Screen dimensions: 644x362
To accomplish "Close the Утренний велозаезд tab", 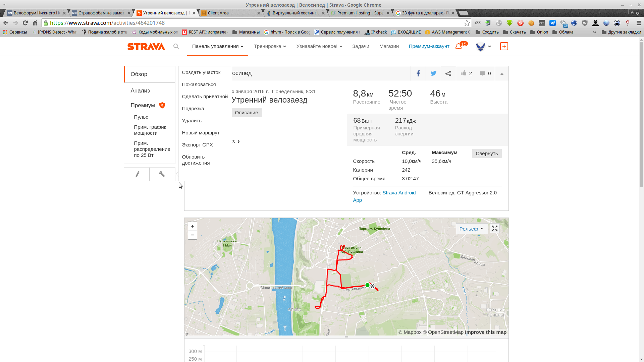I will [x=194, y=13].
